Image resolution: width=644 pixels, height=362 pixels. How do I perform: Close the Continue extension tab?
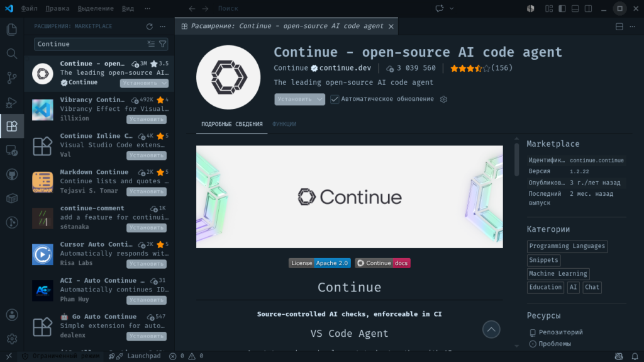[391, 26]
